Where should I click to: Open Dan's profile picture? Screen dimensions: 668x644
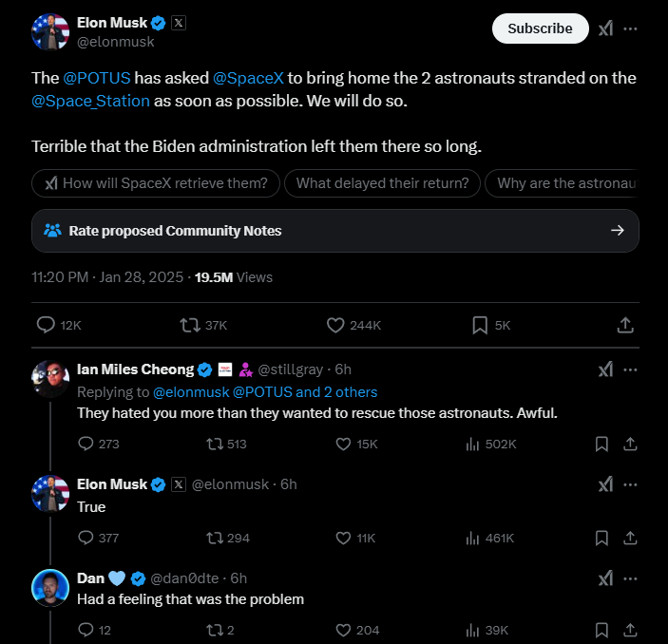click(50, 588)
